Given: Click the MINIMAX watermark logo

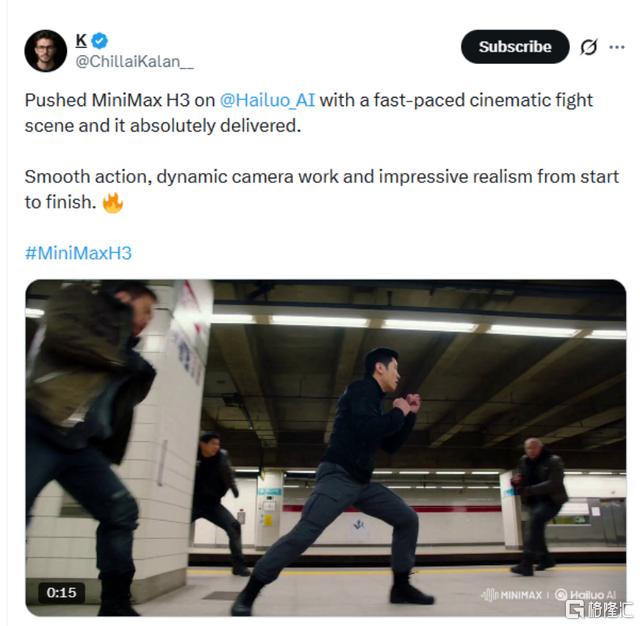Looking at the screenshot, I should [512, 595].
